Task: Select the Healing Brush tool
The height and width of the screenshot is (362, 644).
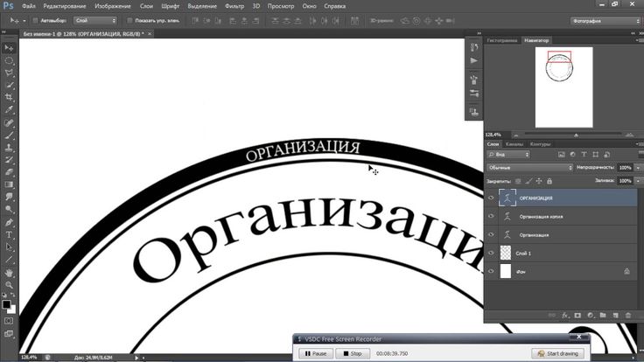Action: point(9,122)
